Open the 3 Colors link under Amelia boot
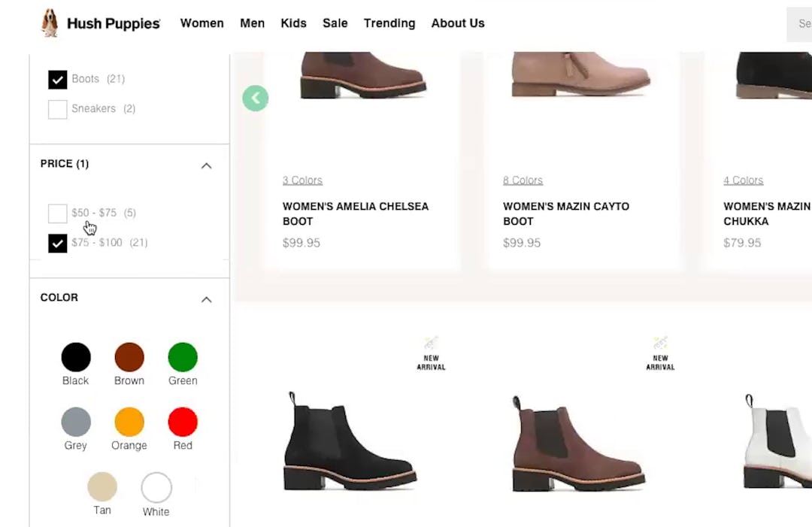 302,180
